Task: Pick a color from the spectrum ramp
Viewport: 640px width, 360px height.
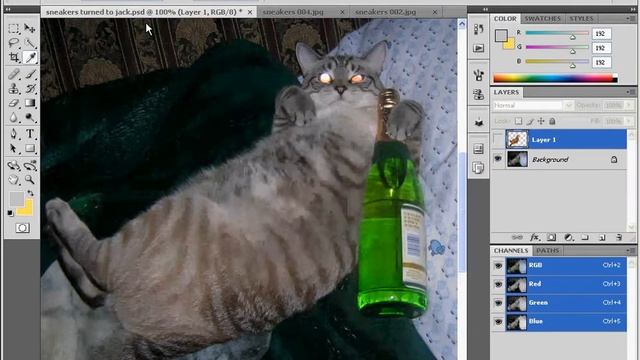Action: click(x=555, y=78)
